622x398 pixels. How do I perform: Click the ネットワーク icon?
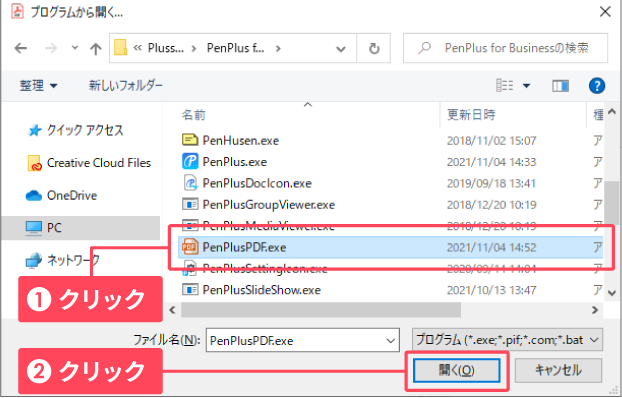tap(34, 261)
